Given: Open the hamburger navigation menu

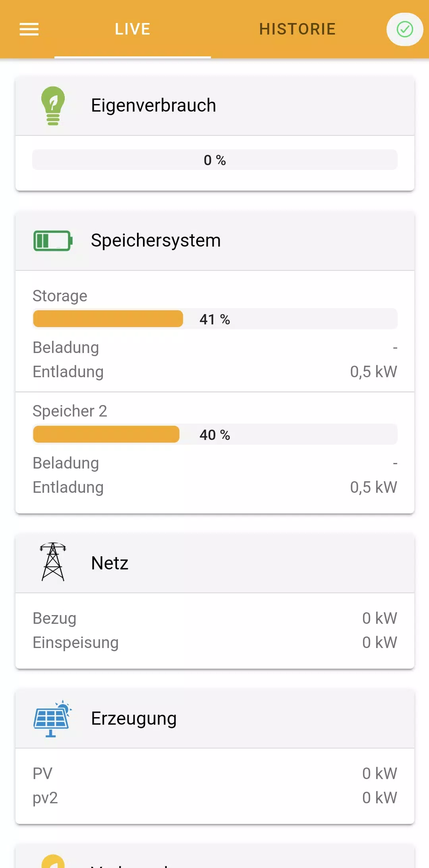Looking at the screenshot, I should [x=29, y=29].
